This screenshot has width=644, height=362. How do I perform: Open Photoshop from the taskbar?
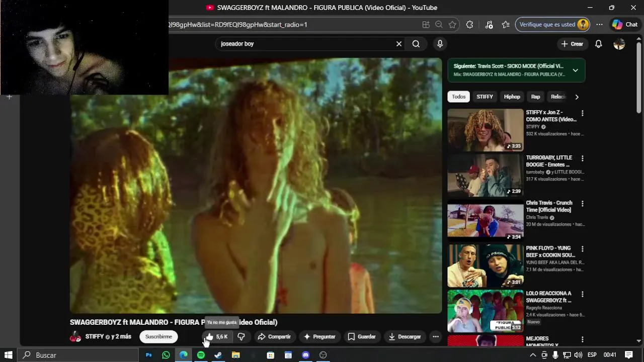coord(148,355)
